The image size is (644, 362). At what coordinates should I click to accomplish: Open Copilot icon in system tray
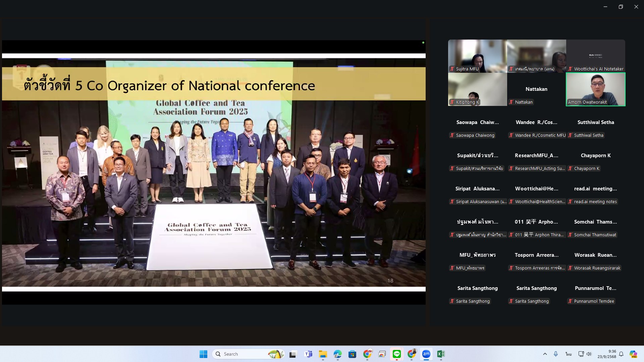633,354
